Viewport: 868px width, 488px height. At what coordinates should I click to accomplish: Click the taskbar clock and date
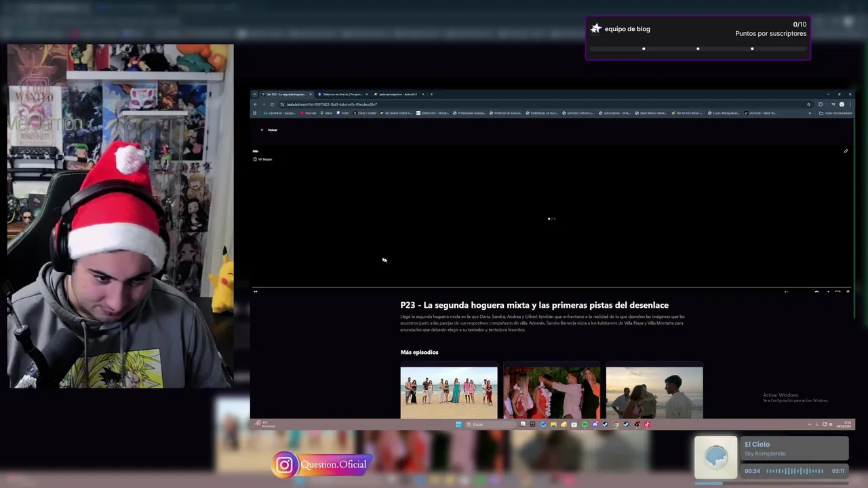click(844, 424)
